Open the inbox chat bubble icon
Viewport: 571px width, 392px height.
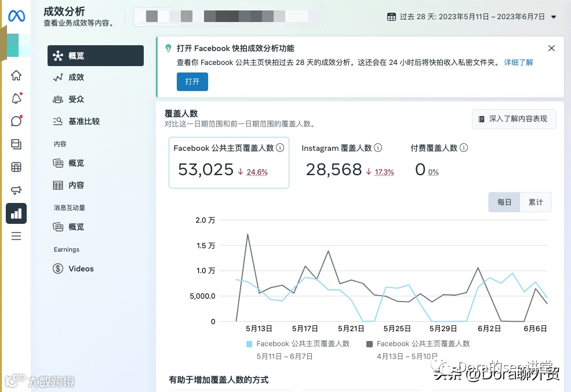pos(16,121)
